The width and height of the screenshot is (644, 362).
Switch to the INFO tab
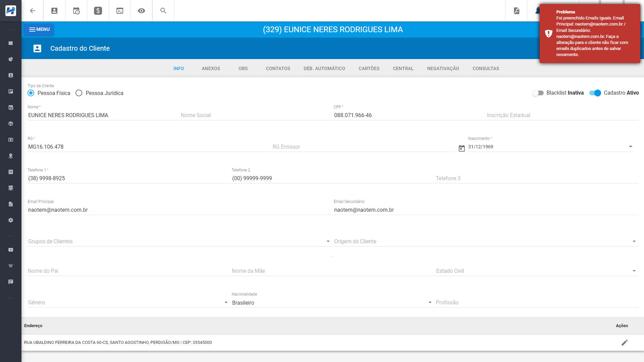[179, 68]
